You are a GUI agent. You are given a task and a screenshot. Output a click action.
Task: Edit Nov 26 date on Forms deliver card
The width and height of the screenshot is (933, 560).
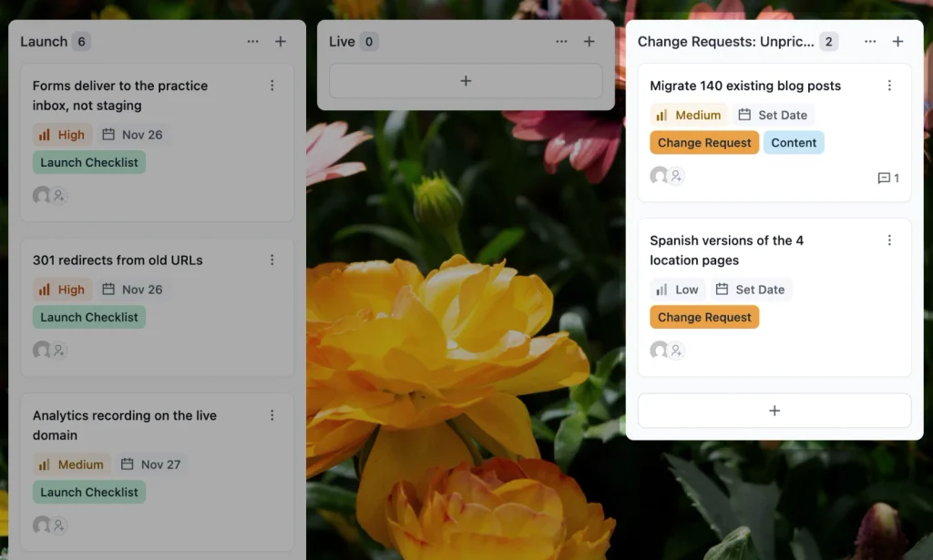tap(133, 135)
